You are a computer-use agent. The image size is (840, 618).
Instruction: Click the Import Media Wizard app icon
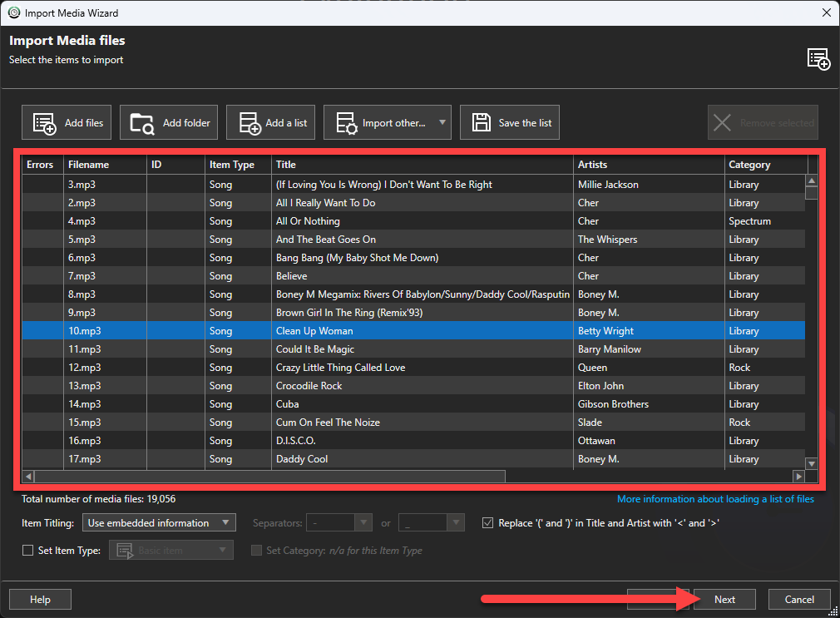(13, 12)
